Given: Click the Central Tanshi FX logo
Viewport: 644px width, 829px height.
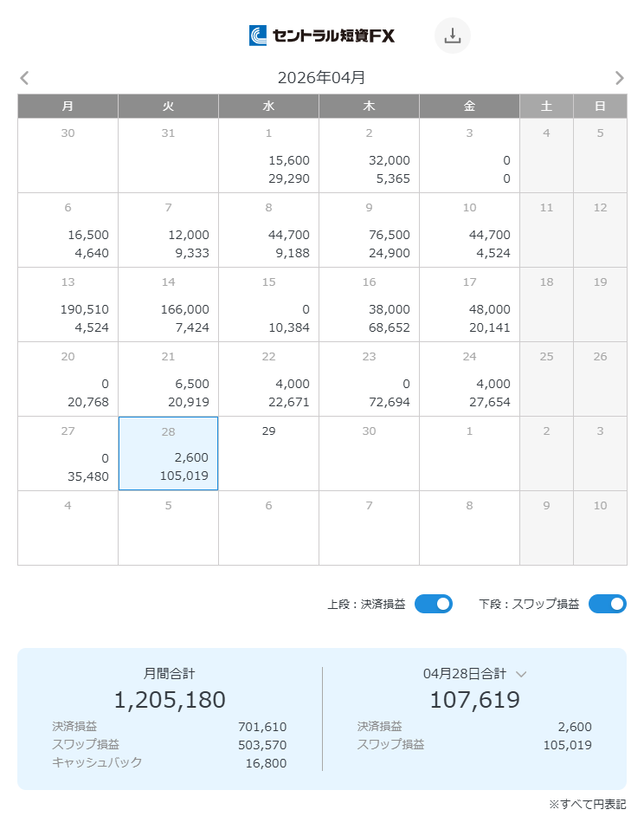Looking at the screenshot, I should [321, 36].
